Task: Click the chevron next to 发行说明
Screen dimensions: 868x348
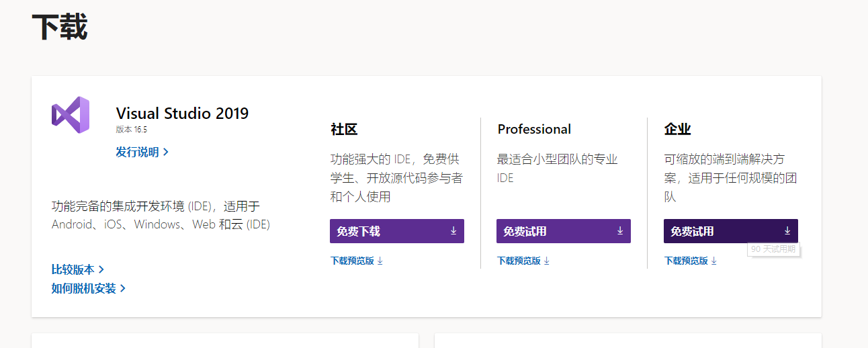Action: 166,152
